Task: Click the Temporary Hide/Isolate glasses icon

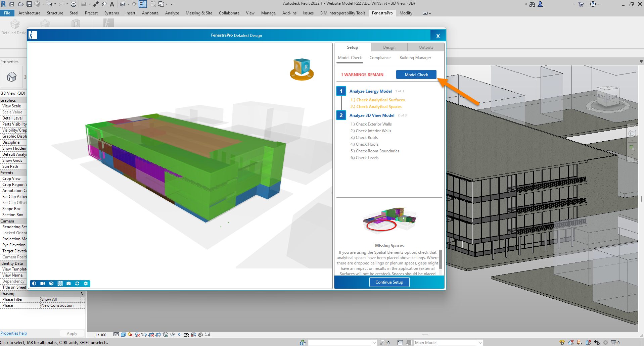Action: 172,335
